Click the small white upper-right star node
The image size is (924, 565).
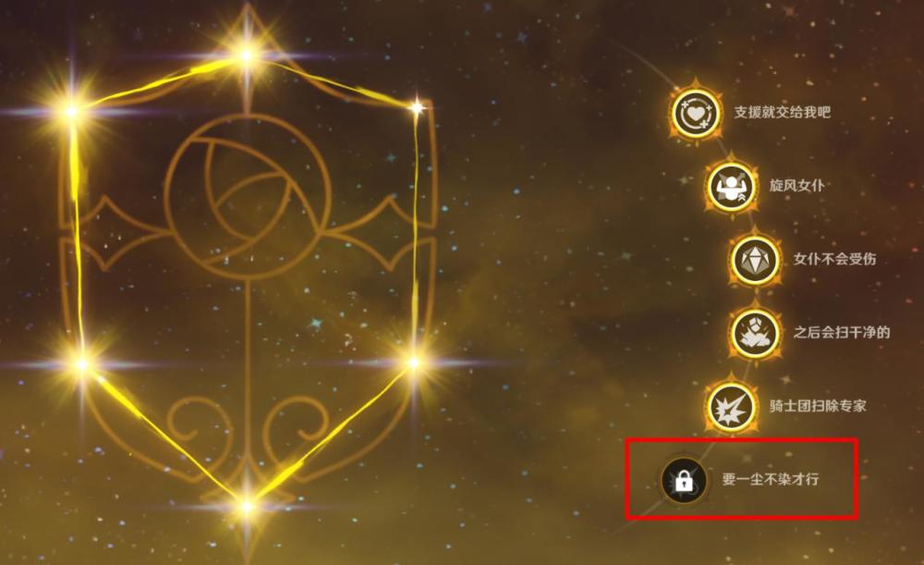pos(418,107)
